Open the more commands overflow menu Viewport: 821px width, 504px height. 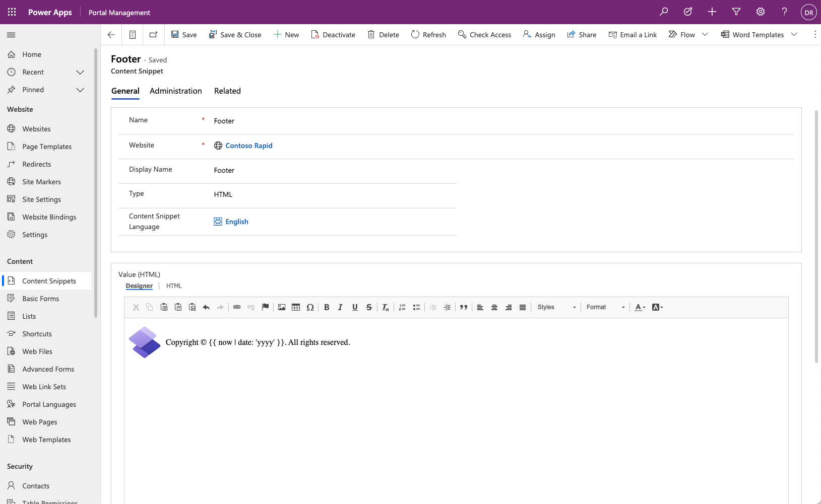tap(815, 34)
